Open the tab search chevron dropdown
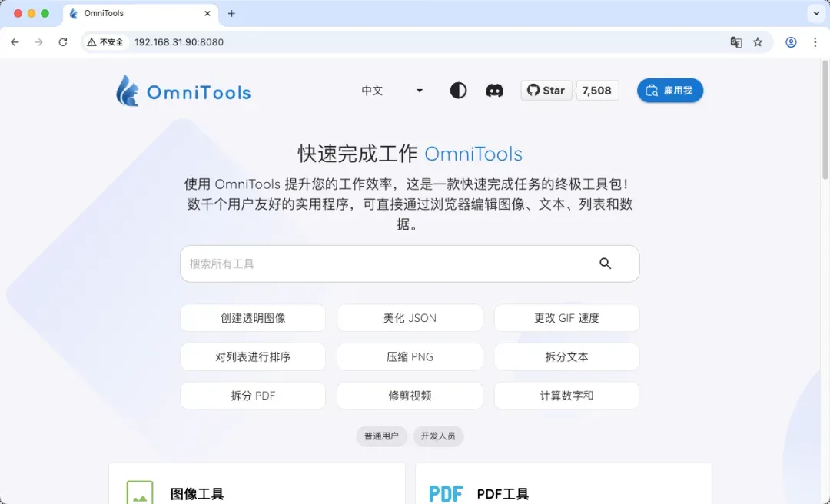Screen dimensions: 830x504 [816, 13]
